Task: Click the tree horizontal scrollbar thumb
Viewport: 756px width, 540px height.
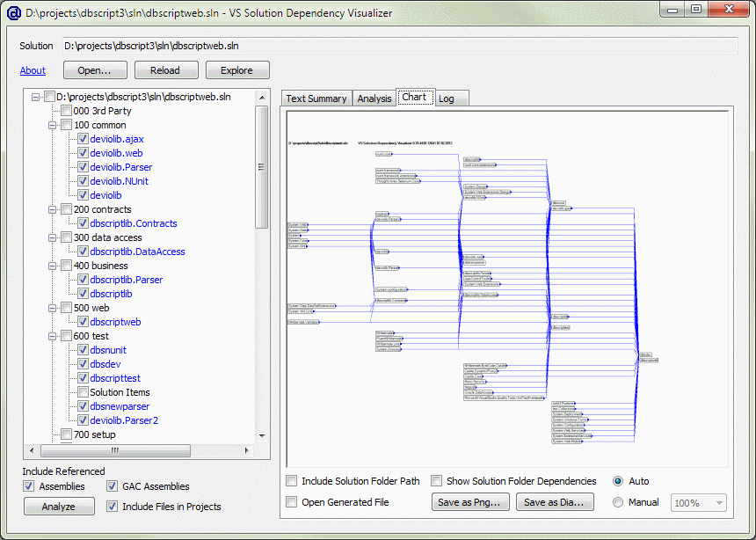Action: click(x=115, y=450)
